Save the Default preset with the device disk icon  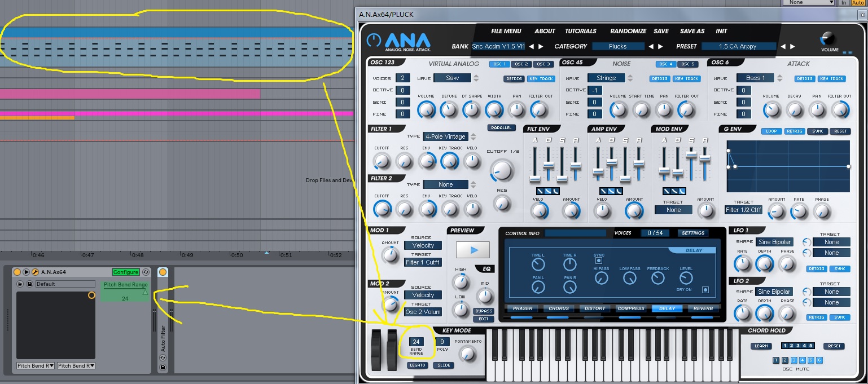(x=30, y=284)
